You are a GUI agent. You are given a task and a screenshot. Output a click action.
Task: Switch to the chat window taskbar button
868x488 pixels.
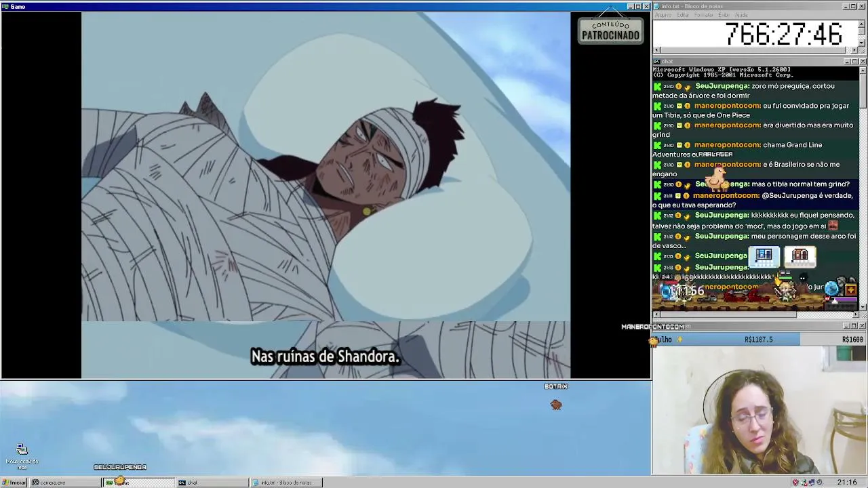point(213,483)
